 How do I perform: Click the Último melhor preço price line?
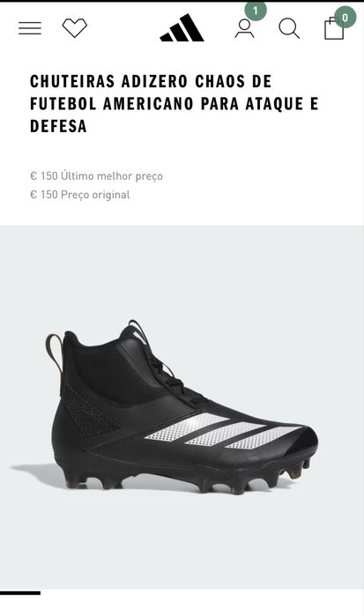pos(96,176)
